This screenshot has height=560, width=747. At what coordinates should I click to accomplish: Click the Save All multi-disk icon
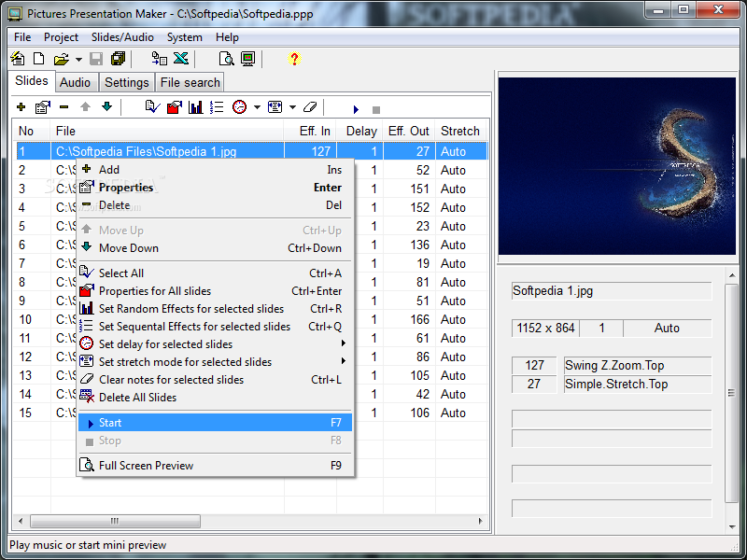(118, 59)
